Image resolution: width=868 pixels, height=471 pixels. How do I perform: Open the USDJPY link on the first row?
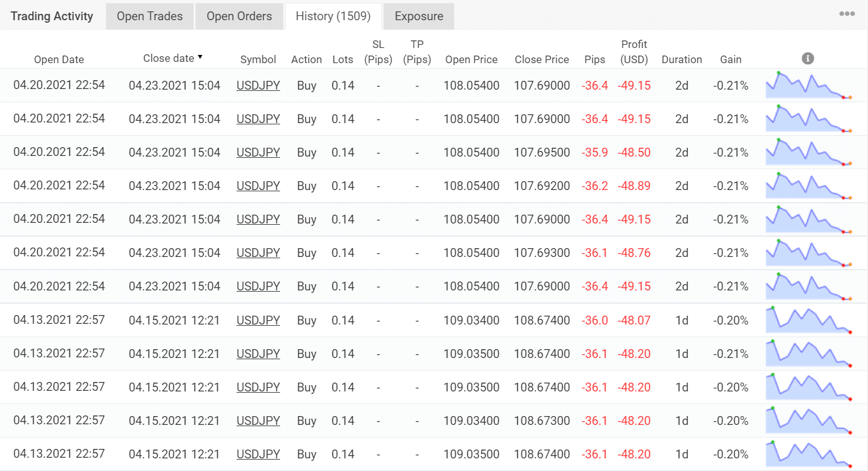click(258, 85)
